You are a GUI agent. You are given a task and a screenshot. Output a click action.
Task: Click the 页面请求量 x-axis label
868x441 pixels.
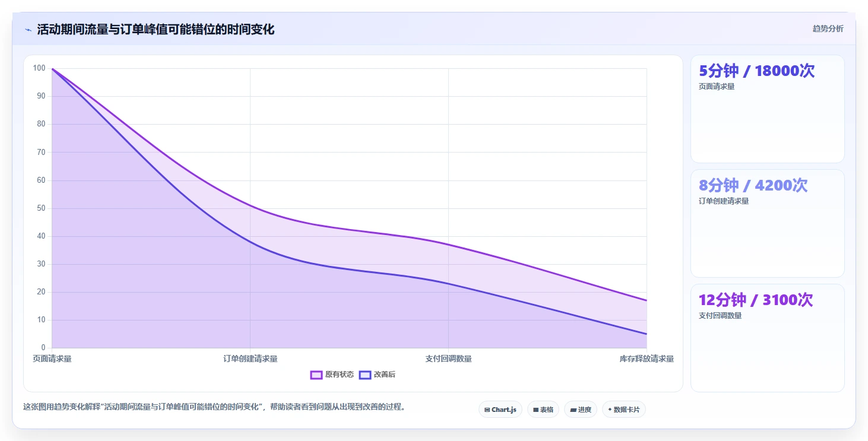(52, 359)
